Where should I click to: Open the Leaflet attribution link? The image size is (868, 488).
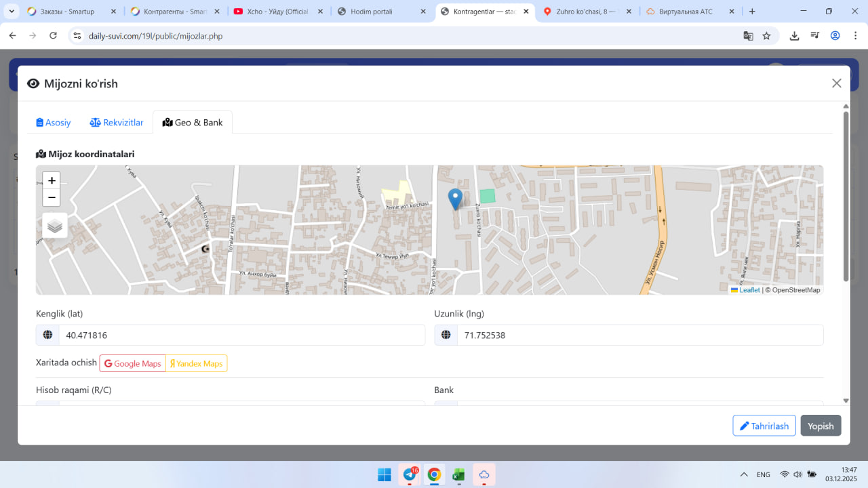pos(745,290)
